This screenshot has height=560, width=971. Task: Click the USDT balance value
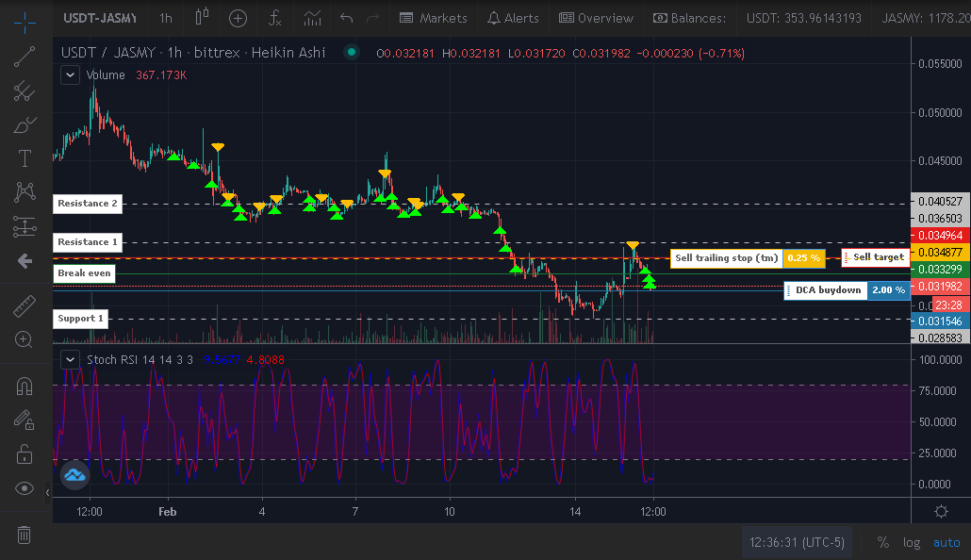click(x=804, y=18)
